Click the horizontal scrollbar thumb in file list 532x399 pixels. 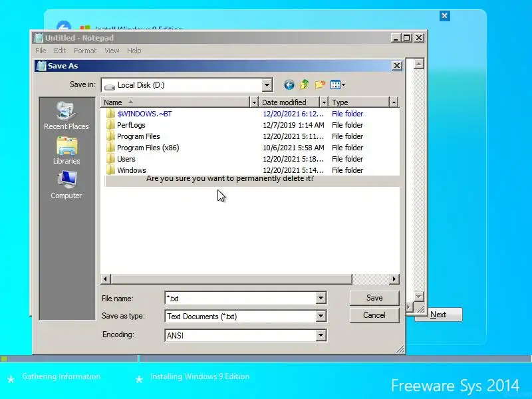tap(231, 279)
